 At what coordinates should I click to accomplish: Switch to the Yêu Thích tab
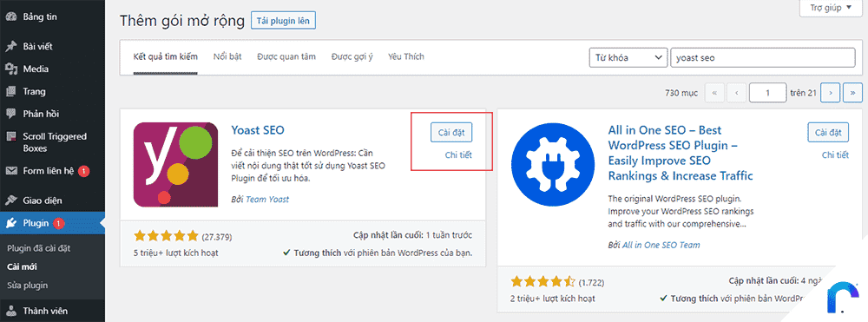(405, 56)
